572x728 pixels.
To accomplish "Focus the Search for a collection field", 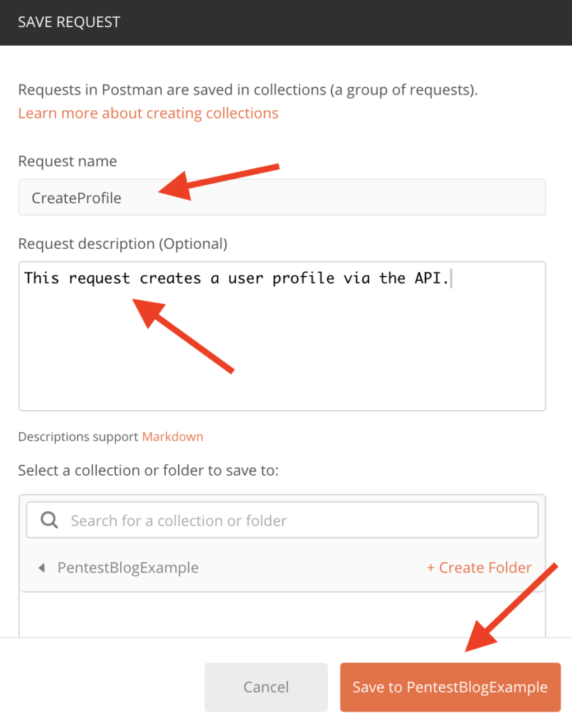I will click(x=282, y=520).
